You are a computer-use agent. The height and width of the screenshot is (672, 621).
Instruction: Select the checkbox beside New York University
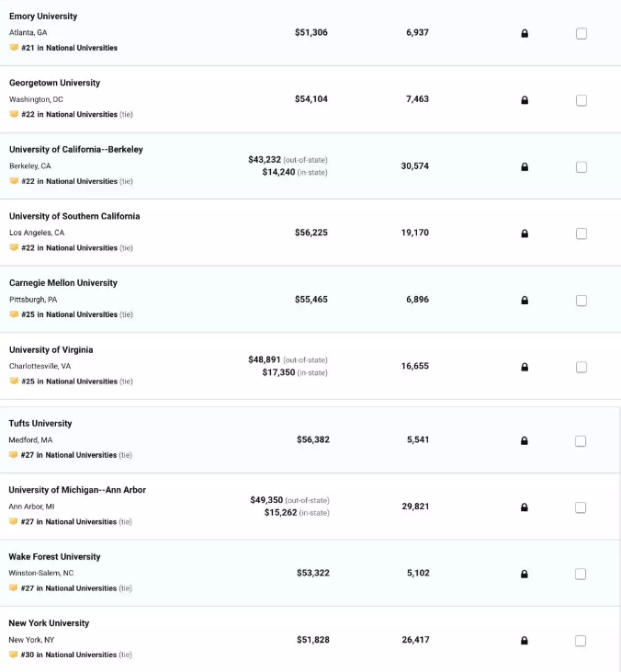581,641
